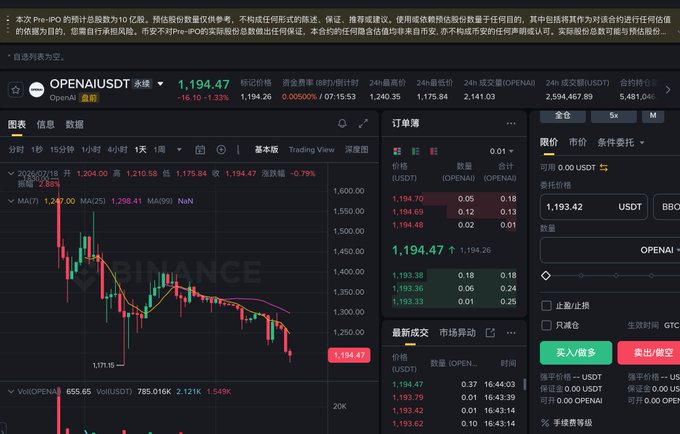680x434 pixels.
Task: Click the quantity slider diamond handle
Action: point(546,275)
